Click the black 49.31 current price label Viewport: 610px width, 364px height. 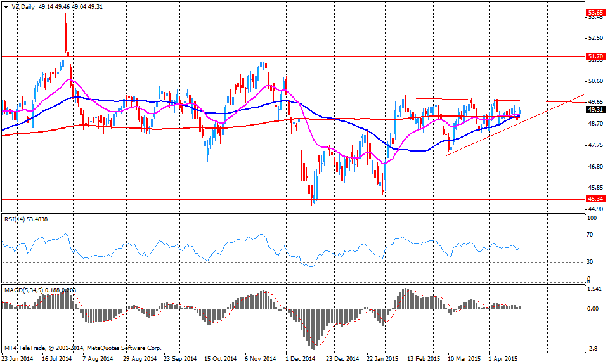(595, 110)
